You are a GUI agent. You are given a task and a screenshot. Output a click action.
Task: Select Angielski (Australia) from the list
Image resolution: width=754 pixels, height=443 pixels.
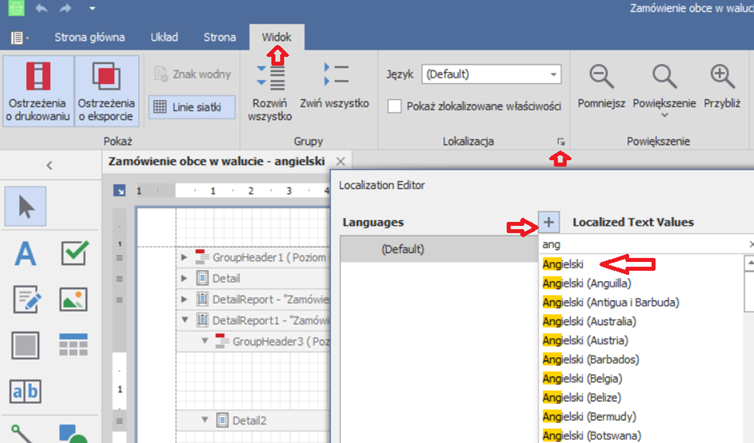pos(589,321)
